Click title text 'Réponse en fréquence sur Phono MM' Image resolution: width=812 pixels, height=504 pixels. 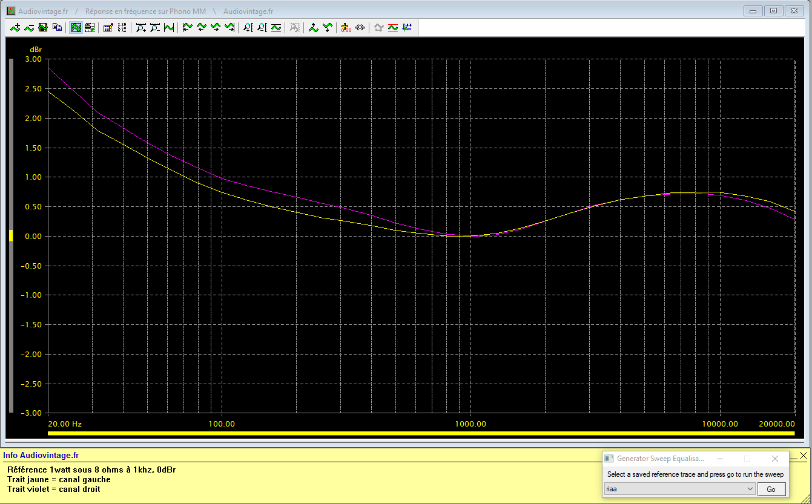(145, 11)
